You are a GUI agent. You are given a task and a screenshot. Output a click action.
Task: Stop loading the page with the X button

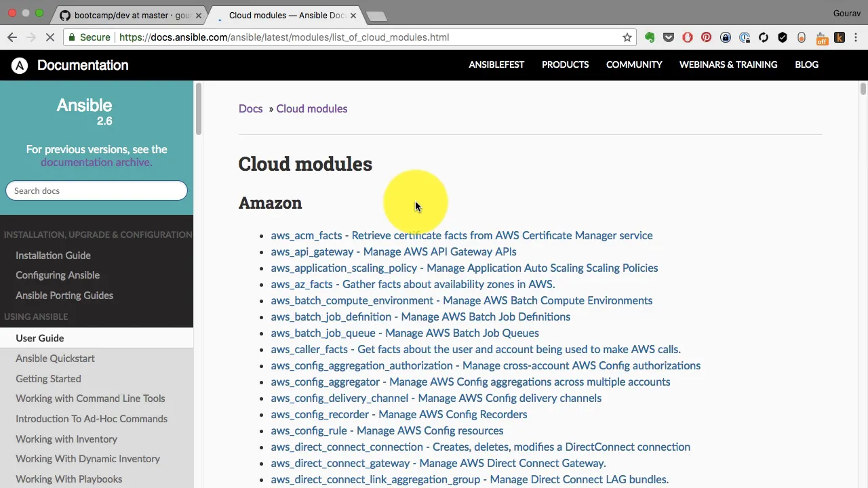click(x=50, y=37)
